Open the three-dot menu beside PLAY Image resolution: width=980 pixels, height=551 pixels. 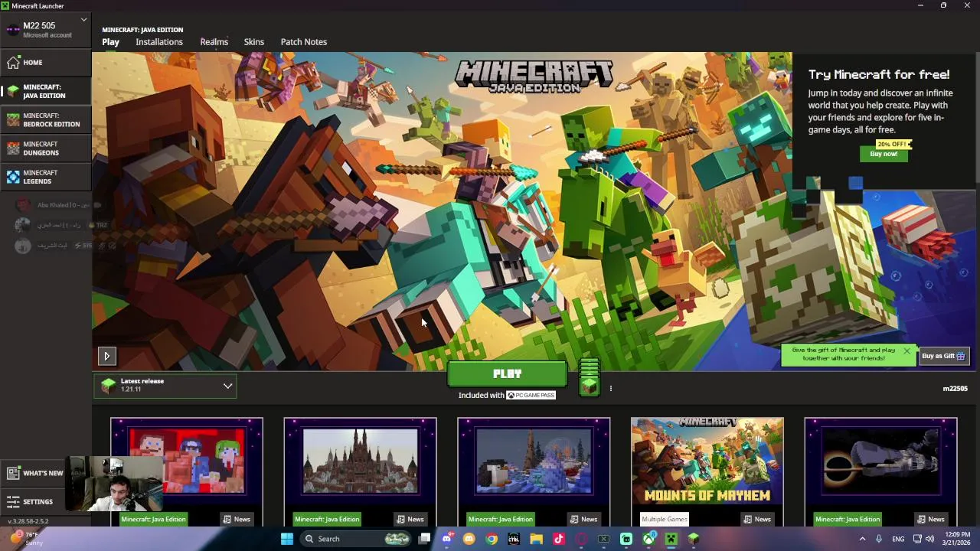(x=610, y=389)
